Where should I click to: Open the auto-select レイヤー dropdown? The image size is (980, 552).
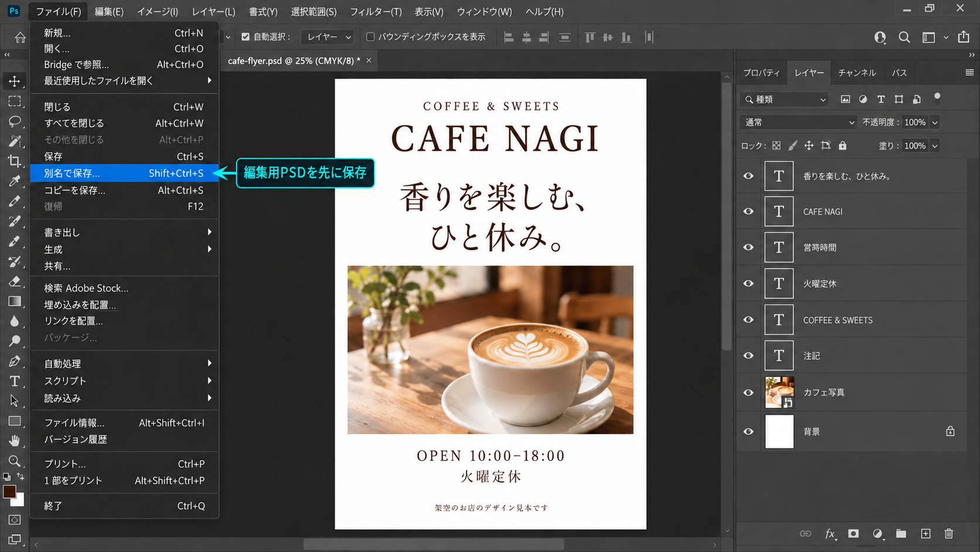point(328,37)
